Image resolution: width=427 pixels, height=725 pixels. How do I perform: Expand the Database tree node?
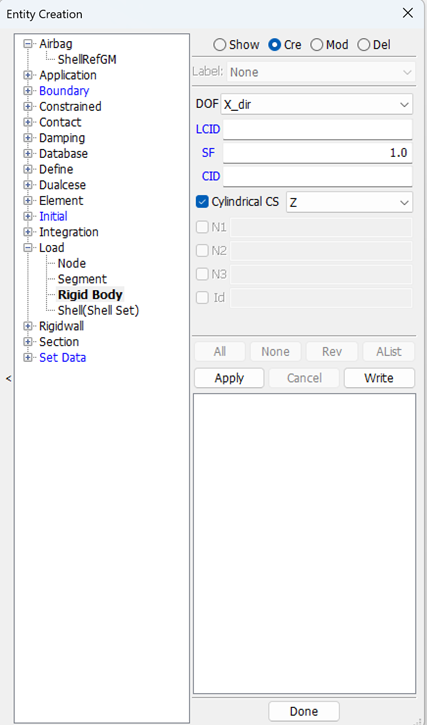[x=28, y=154]
